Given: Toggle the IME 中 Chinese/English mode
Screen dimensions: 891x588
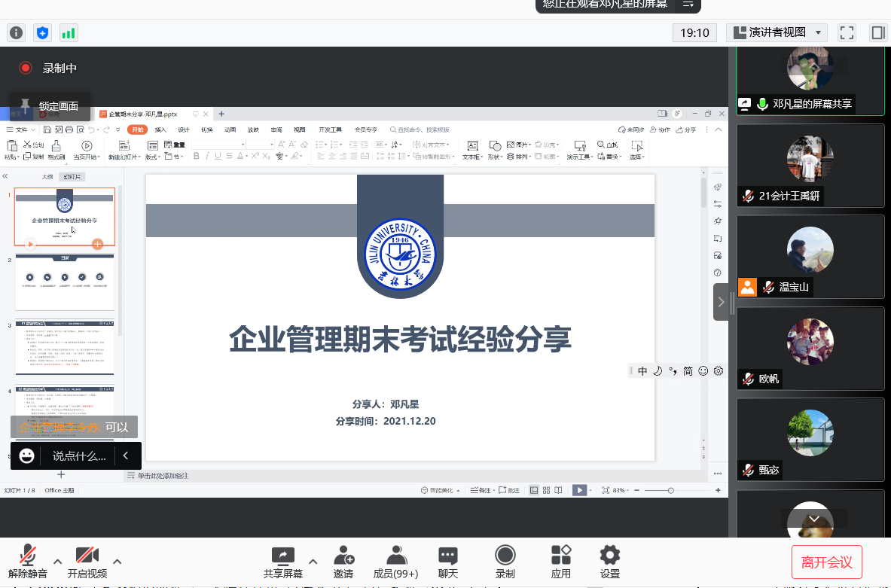Looking at the screenshot, I should coord(642,371).
